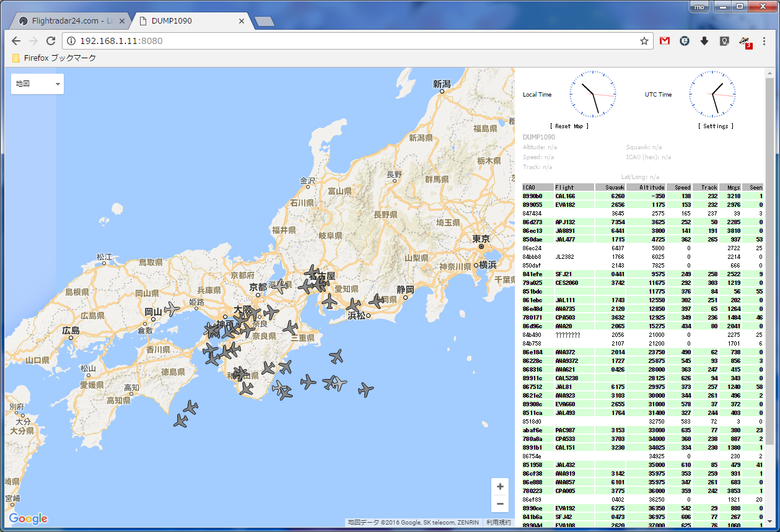The image size is (780, 532).
Task: Sort table by Squawk column header
Action: tap(610, 187)
